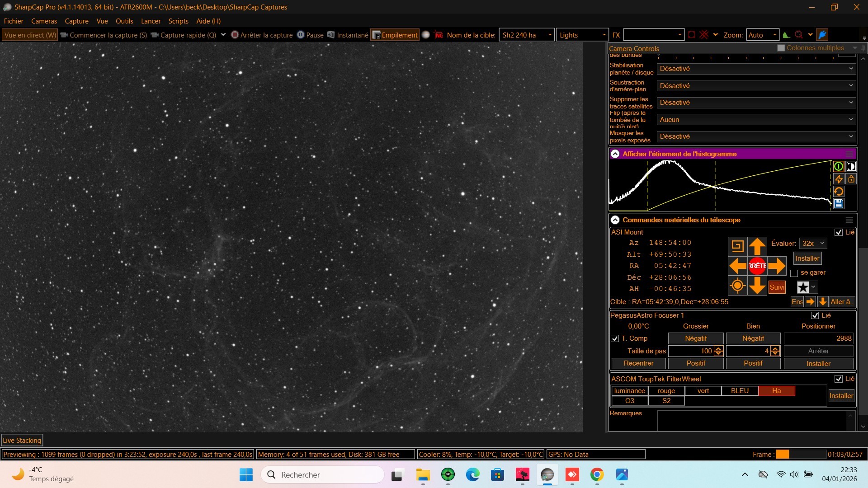
Task: Open the Zoom Auto dropdown
Action: click(762, 35)
